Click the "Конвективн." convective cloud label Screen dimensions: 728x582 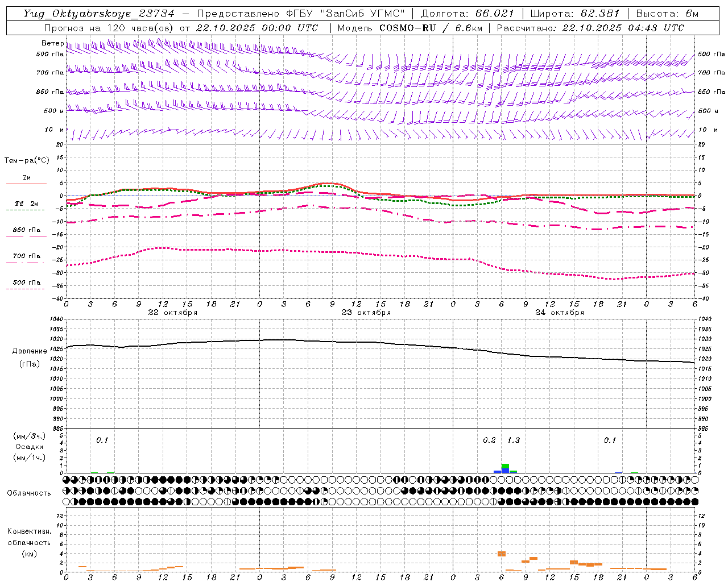click(29, 531)
